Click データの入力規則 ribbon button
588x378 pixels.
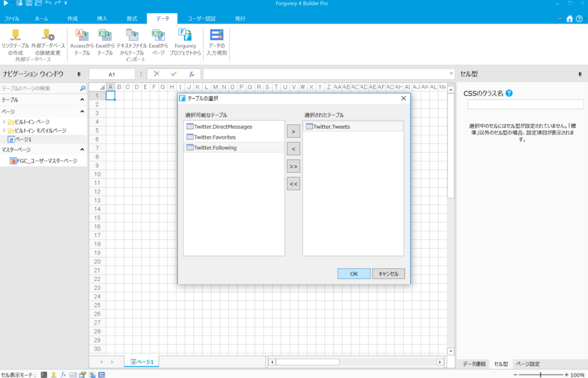click(x=217, y=42)
